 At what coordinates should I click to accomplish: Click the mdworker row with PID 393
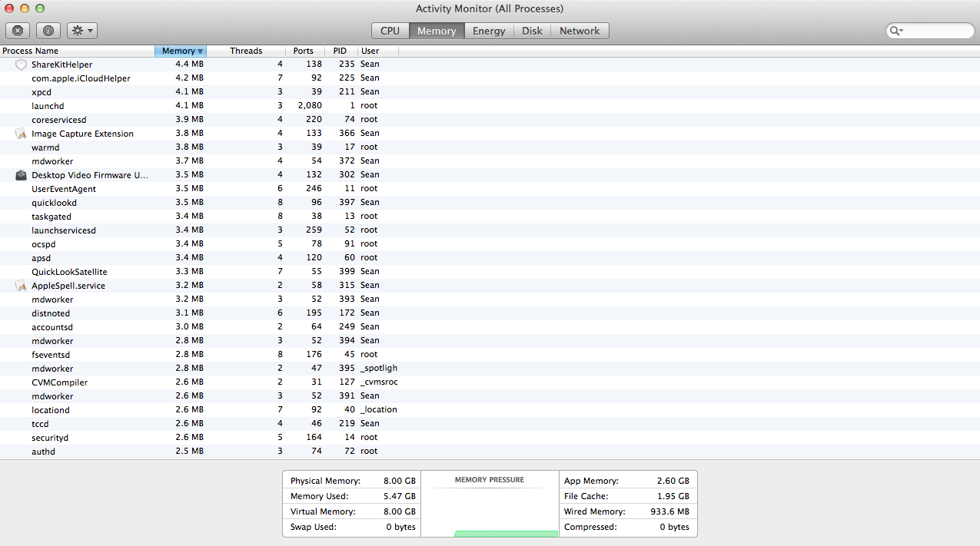490,299
